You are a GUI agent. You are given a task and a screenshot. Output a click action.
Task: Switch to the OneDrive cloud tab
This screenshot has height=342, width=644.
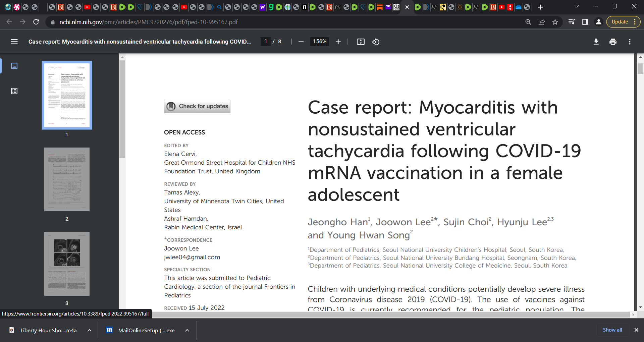(x=519, y=7)
